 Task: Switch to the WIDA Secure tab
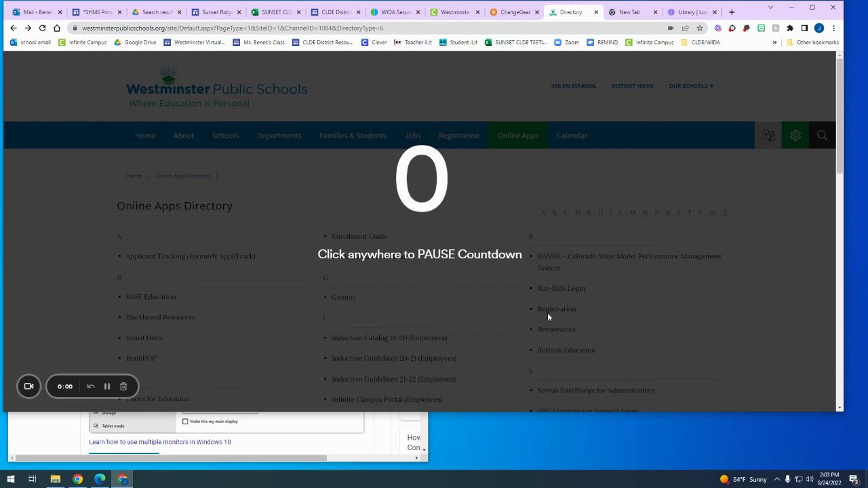(394, 12)
